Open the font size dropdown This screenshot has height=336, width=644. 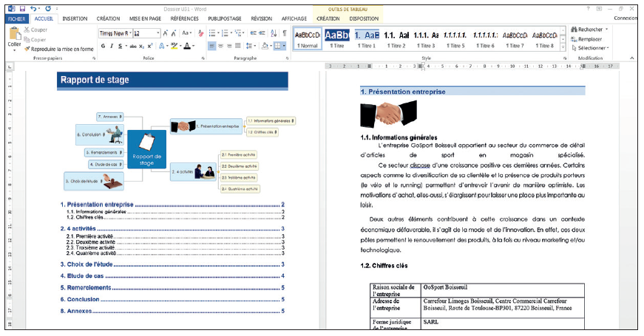pos(157,33)
